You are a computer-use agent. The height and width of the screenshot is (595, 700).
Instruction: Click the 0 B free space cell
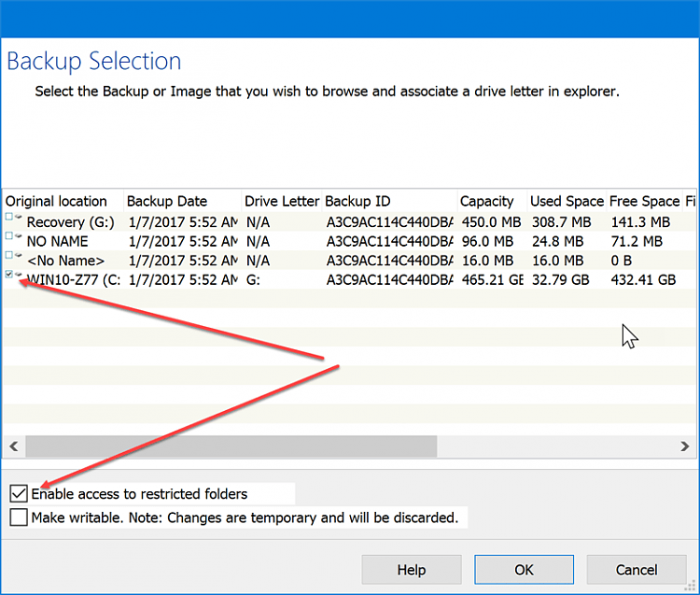coord(621,261)
